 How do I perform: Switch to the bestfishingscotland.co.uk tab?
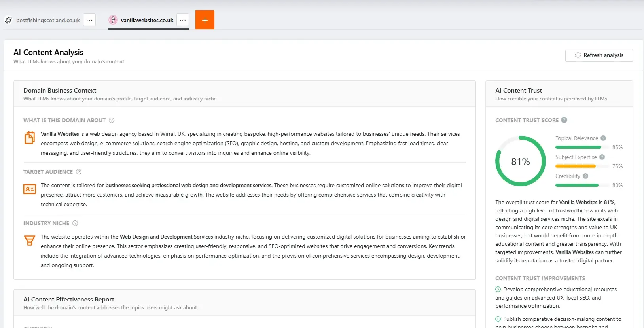coord(47,20)
